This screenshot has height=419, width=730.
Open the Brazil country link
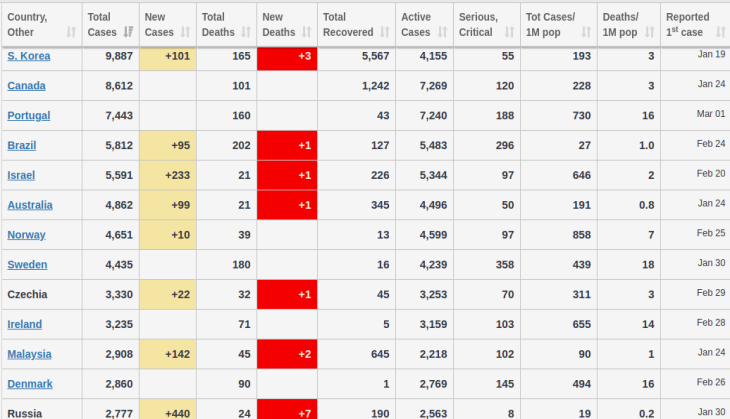click(x=22, y=145)
